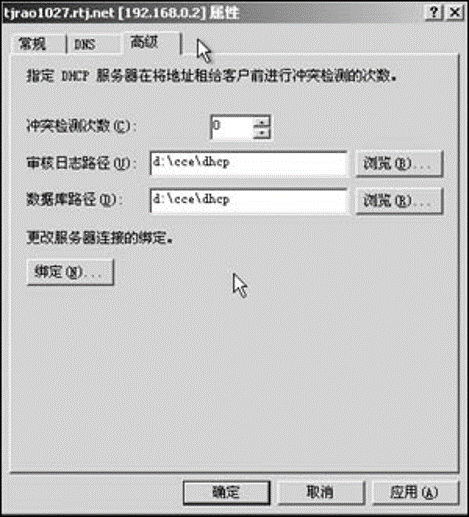Select the 高级 tab
The width and height of the screenshot is (469, 517).
coord(144,42)
